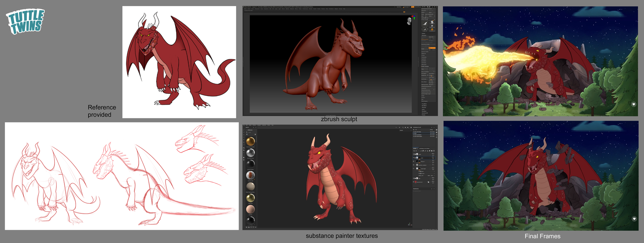This screenshot has height=243, width=644.
Task: Expand the FiberMesh section
Action: pyautogui.click(x=424, y=111)
